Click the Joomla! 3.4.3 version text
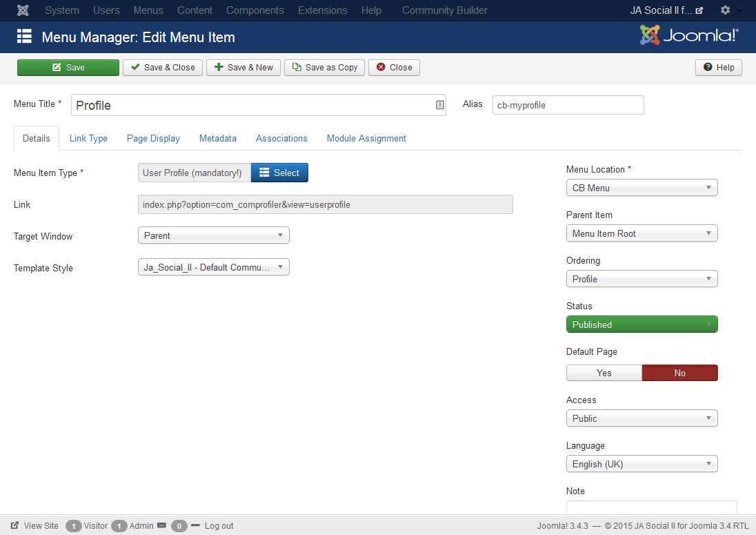The height and width of the screenshot is (535, 756). [563, 526]
